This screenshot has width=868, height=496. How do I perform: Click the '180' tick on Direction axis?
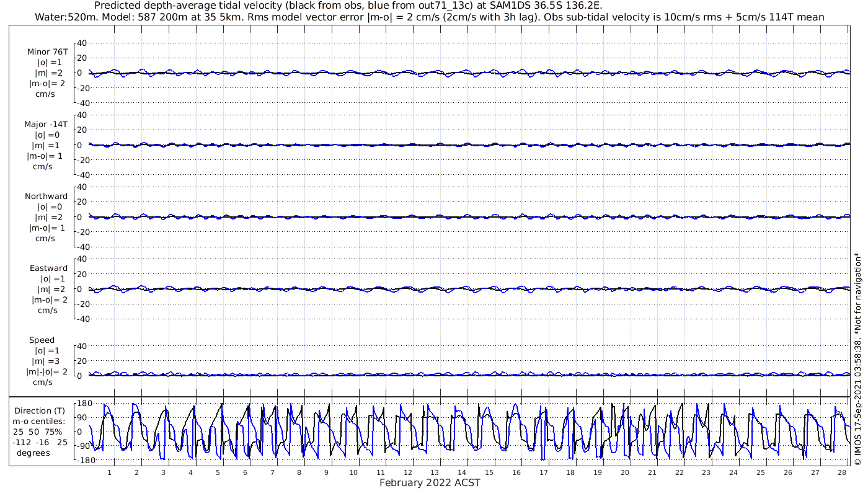pyautogui.click(x=84, y=404)
